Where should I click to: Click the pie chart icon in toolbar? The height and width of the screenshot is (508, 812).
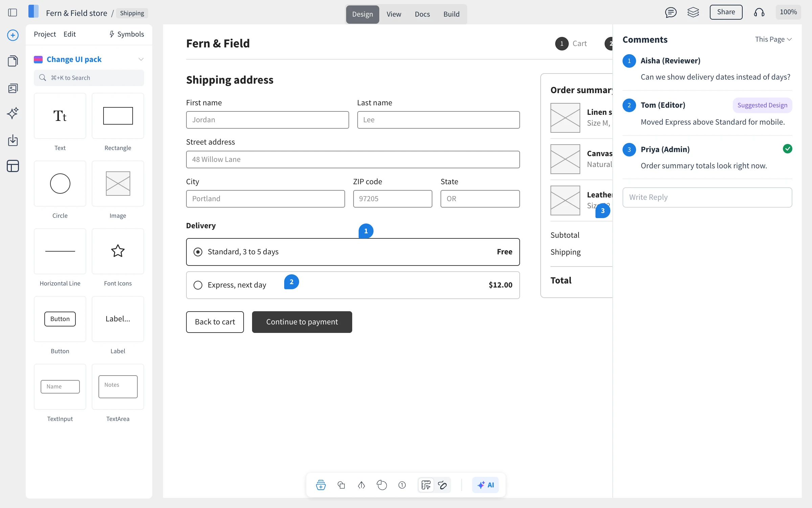382,485
